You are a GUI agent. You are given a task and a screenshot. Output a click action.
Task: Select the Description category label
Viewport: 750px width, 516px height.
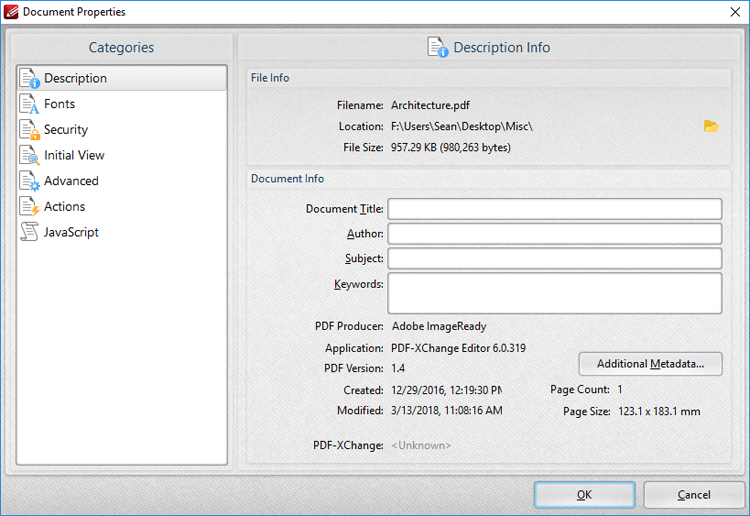(x=76, y=78)
